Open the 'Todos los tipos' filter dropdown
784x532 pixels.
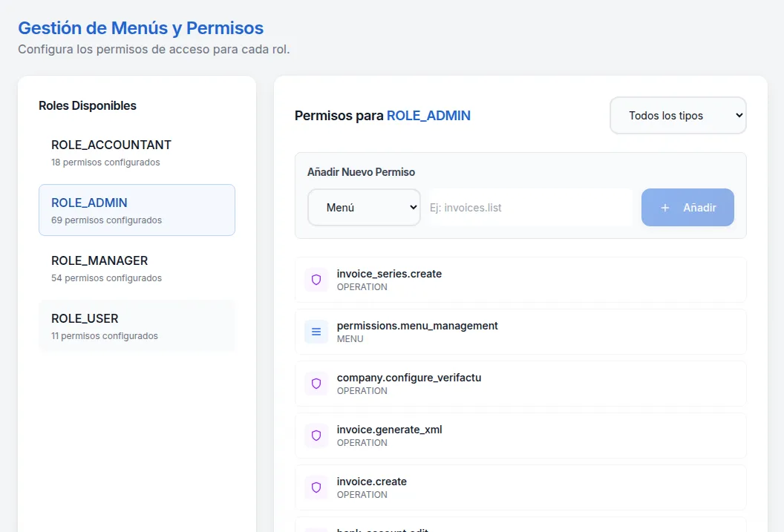click(x=678, y=116)
